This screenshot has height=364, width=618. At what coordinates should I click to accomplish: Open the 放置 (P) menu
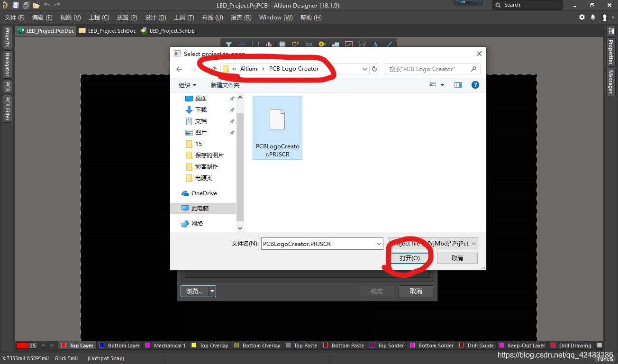(x=127, y=18)
